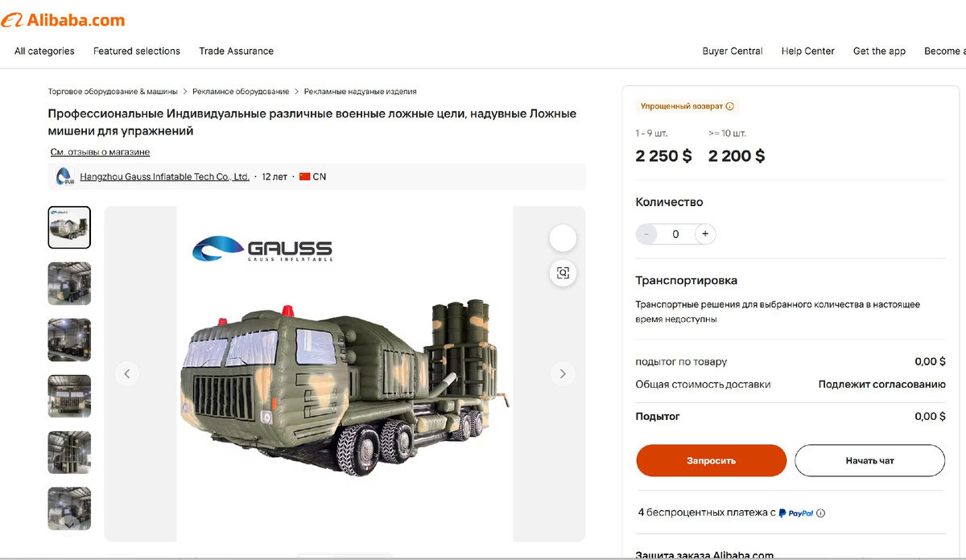Click the info icon next to Упрощенный возврат

(x=730, y=106)
